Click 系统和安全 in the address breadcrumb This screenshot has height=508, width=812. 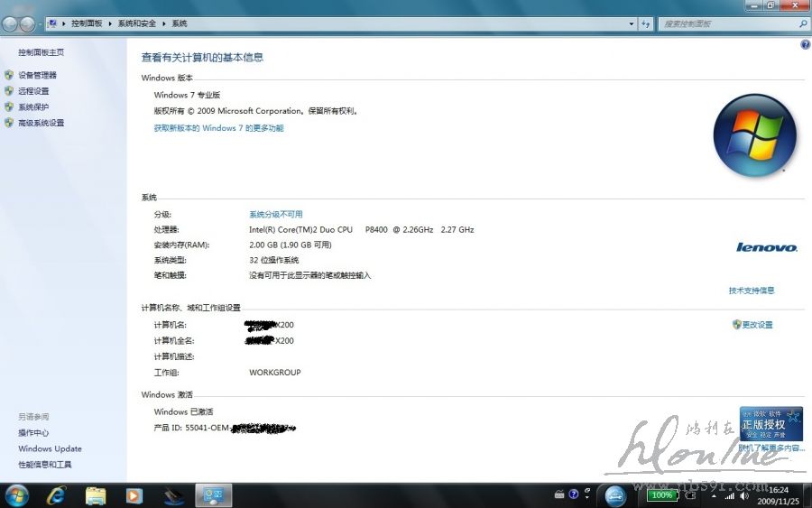[x=137, y=23]
